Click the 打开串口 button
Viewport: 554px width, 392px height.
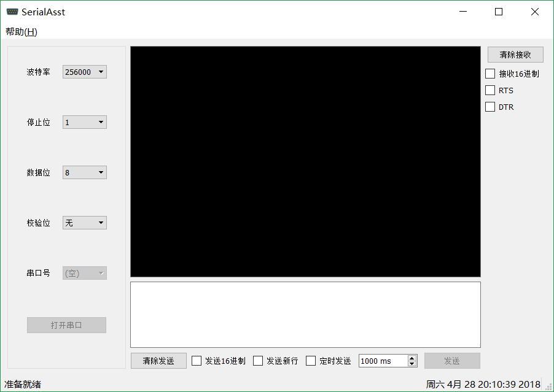(x=66, y=325)
